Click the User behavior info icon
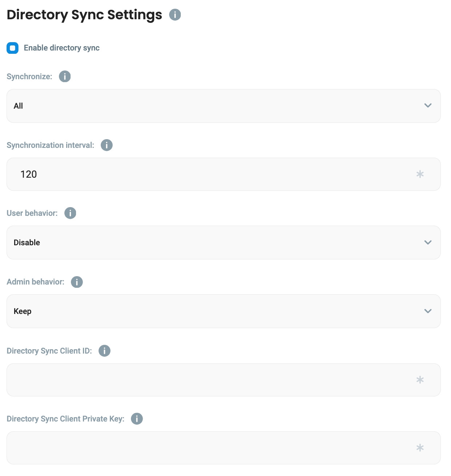Image resolution: width=451 pixels, height=476 pixels. [70, 213]
